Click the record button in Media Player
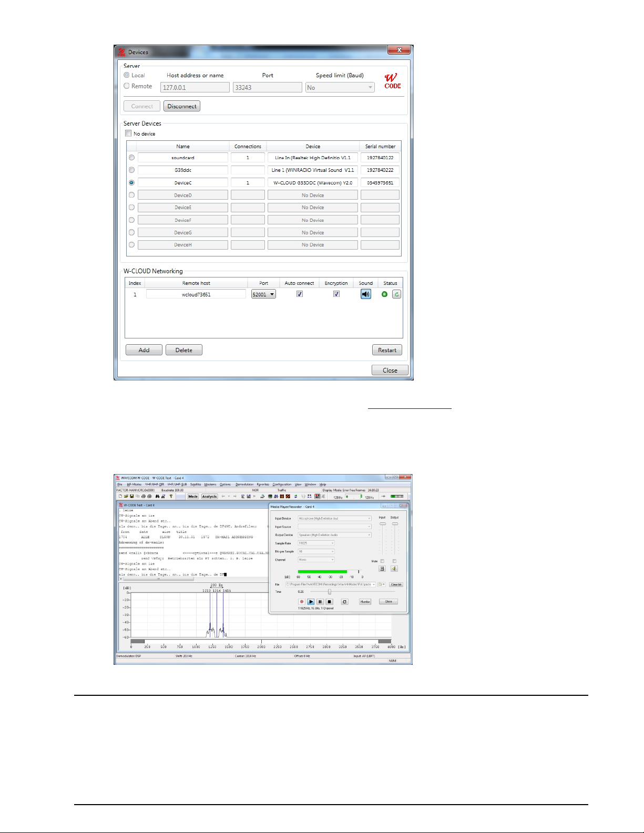644x833 pixels. click(x=302, y=602)
